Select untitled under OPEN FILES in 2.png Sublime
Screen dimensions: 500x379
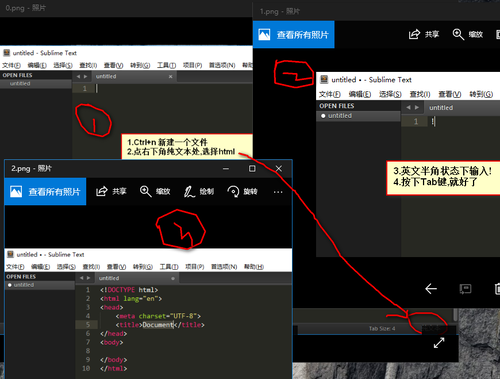tap(40, 285)
